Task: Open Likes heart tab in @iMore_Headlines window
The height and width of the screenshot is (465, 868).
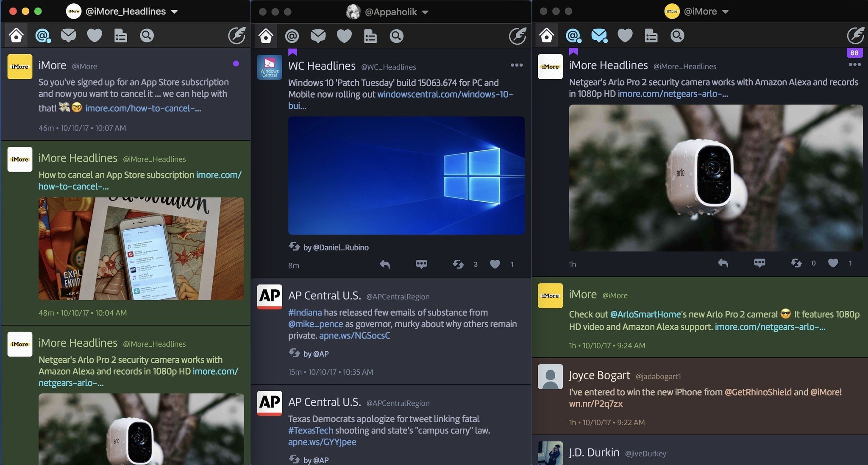Action: pos(95,36)
